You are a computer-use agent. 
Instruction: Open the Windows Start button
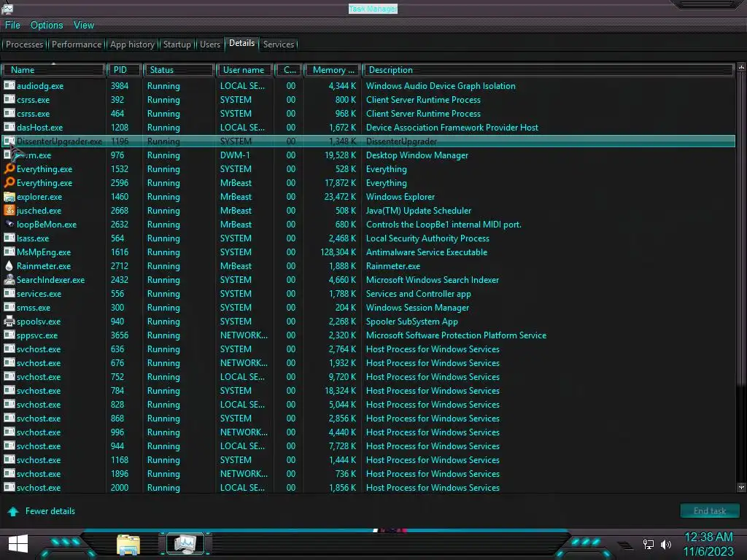tap(18, 544)
